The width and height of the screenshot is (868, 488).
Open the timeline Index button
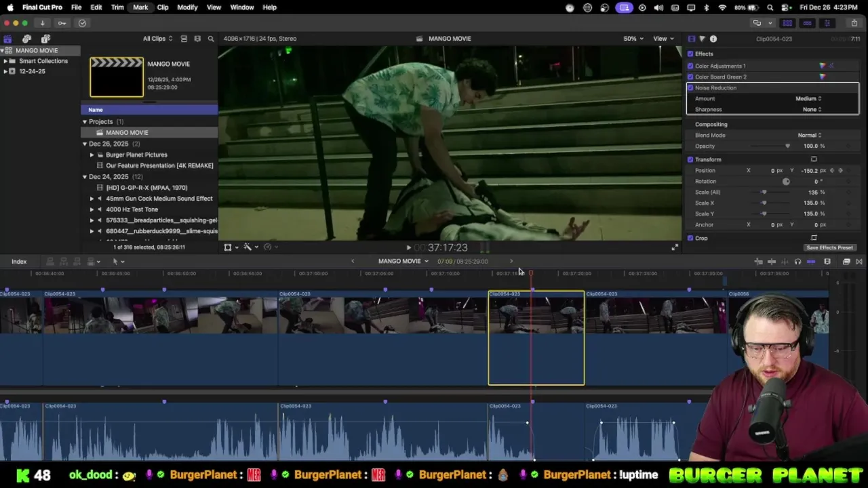(19, 262)
